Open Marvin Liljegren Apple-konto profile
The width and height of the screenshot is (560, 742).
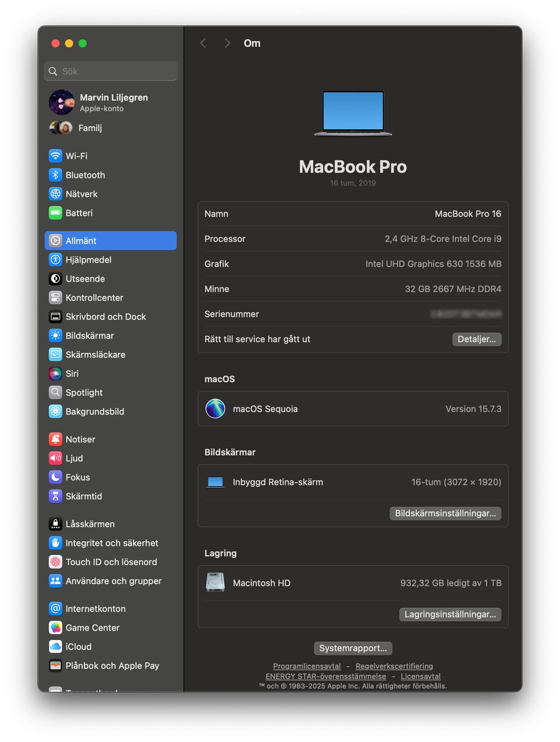coord(111,102)
